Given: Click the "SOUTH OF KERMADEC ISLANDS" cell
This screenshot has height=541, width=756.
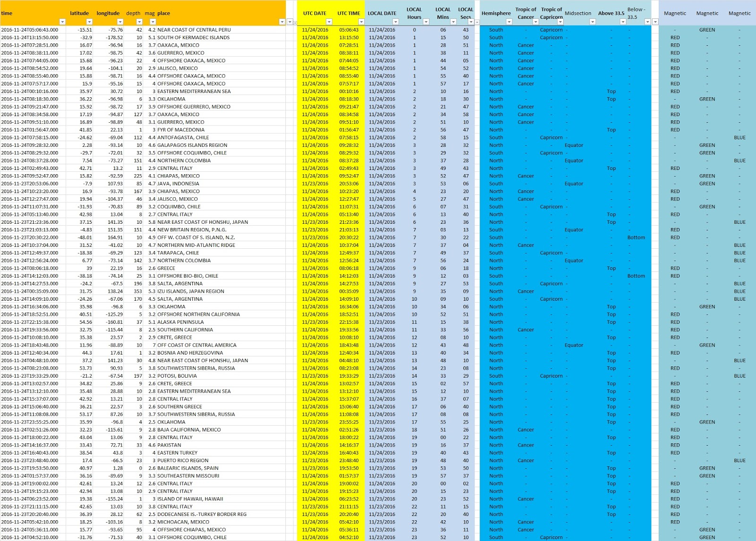Looking at the screenshot, I should tap(221, 37).
